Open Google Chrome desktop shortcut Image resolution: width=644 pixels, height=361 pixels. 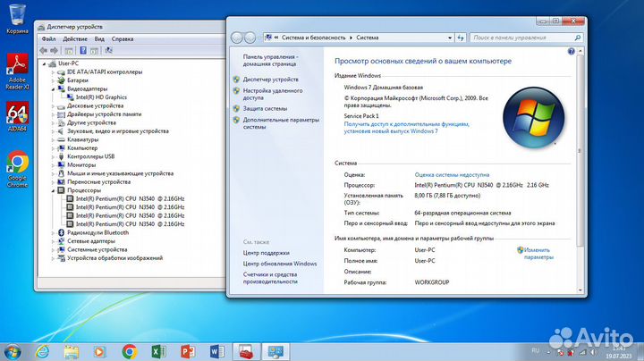click(x=17, y=169)
